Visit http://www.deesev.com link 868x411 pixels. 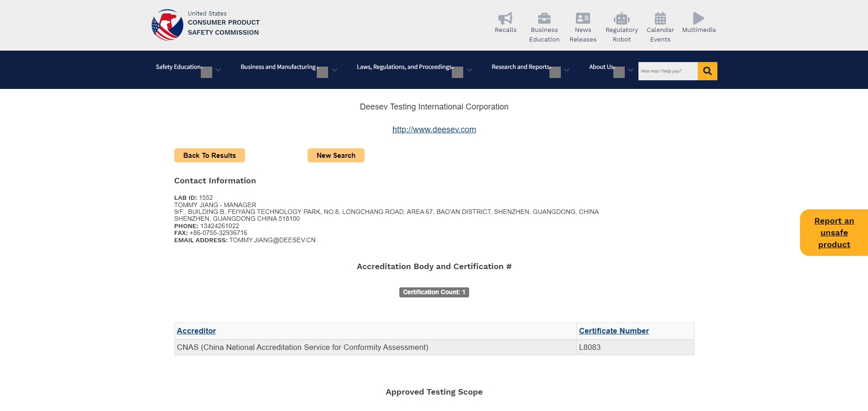pyautogui.click(x=434, y=130)
